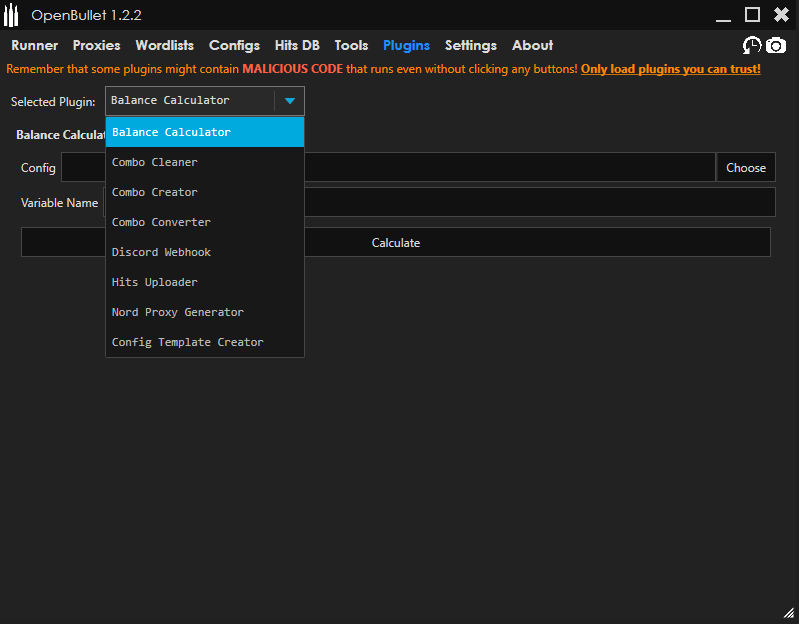Click the 'Only load plugins you can trust!' link
801x626 pixels.
(671, 69)
